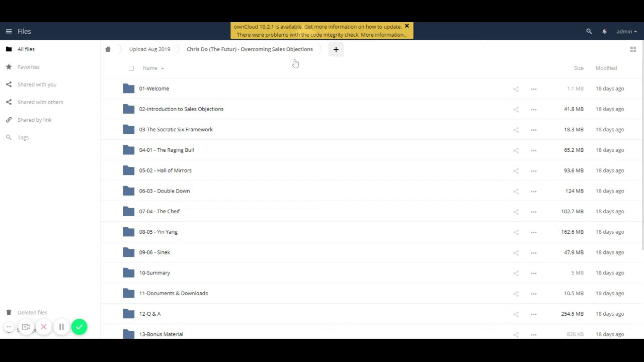Share the 12-Q & A folder
The image size is (644, 362).
pos(516,314)
